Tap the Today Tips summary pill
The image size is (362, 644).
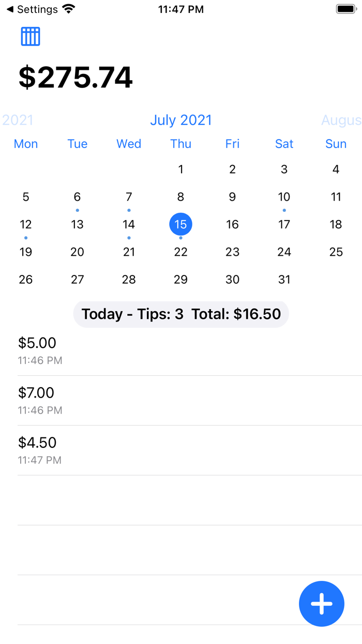(180, 314)
